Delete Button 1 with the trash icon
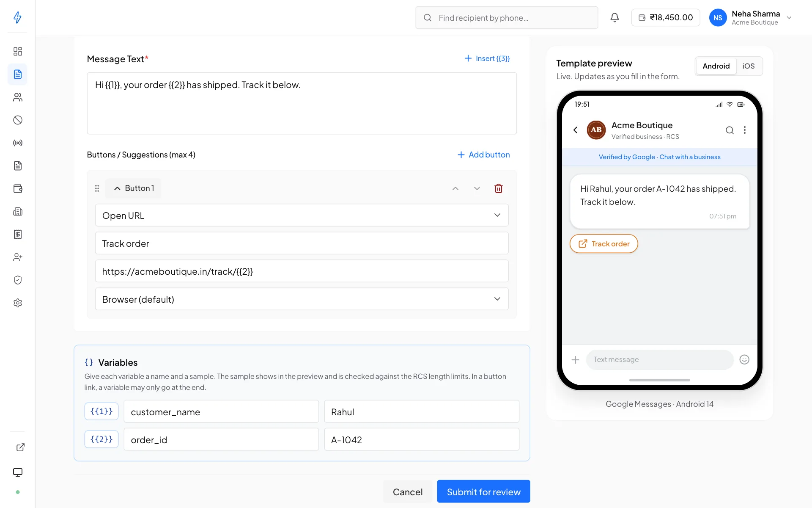Viewport: 812px width, 508px height. 499,188
